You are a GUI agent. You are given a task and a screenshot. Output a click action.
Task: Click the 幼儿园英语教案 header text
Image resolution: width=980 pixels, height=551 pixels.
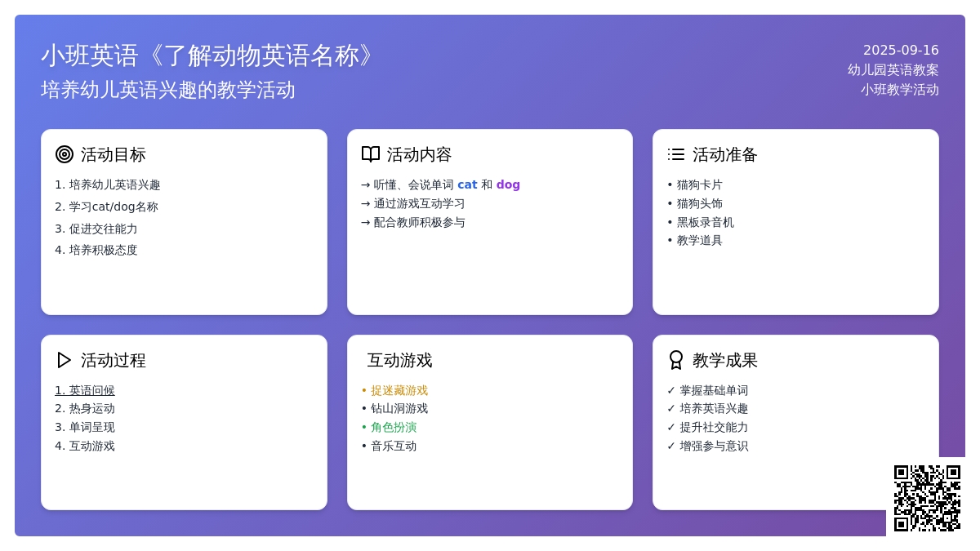893,70
